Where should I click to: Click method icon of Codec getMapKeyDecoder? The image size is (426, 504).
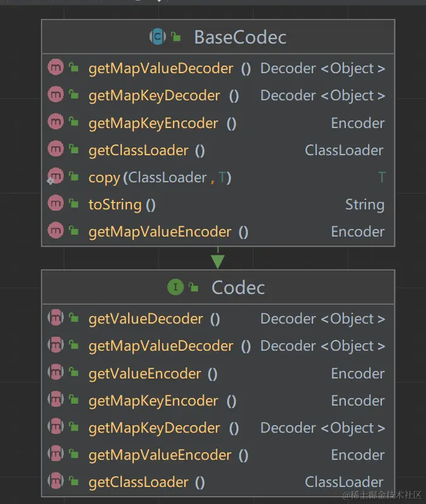coord(56,426)
